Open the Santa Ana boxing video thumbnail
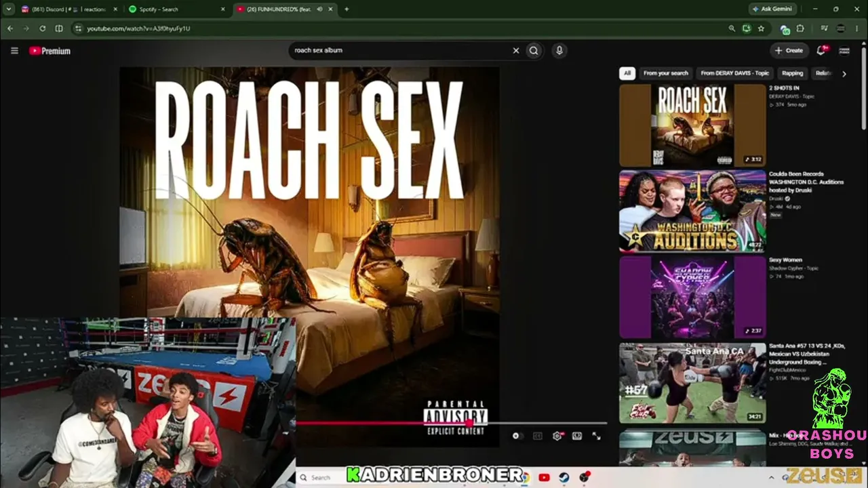Viewport: 868px width, 488px height. (x=692, y=383)
